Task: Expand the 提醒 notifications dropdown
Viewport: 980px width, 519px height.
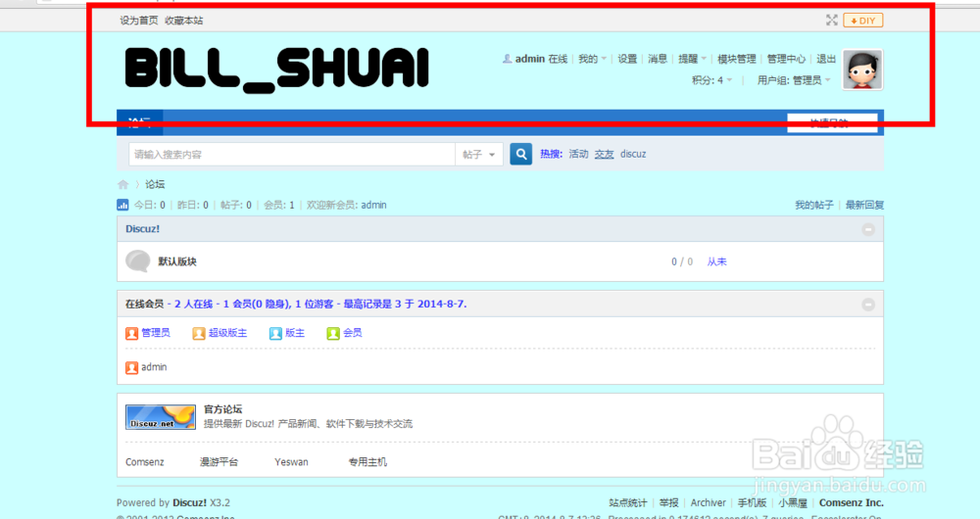Action: [693, 59]
